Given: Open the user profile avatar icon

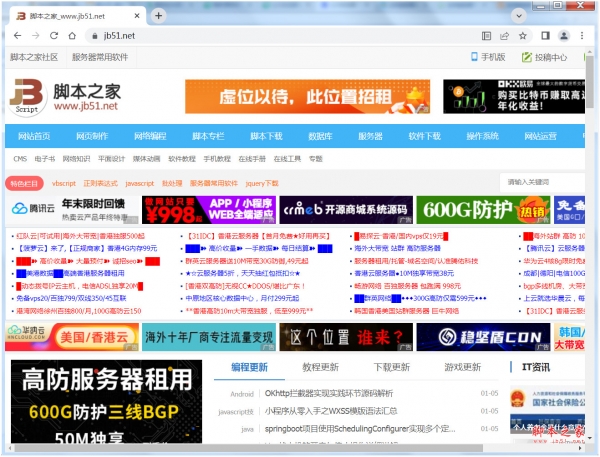Looking at the screenshot, I should coord(564,36).
